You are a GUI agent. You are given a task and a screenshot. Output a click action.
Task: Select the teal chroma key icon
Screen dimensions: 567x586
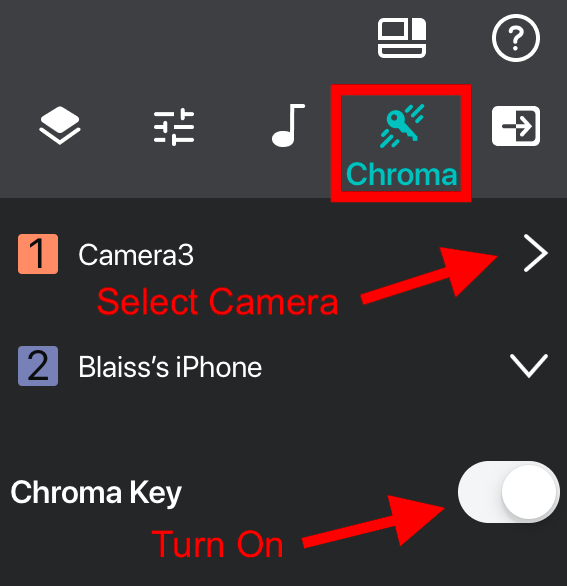point(402,126)
